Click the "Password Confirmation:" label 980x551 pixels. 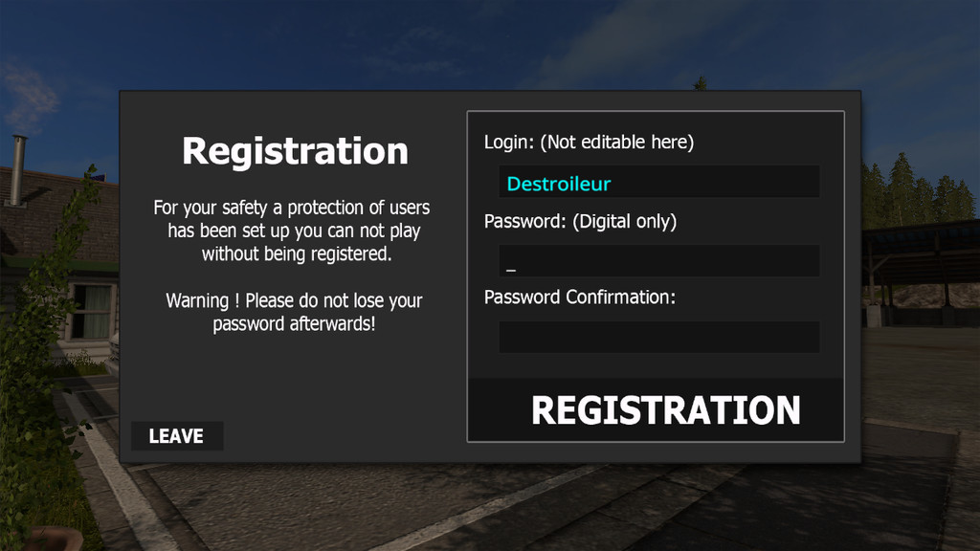point(580,297)
